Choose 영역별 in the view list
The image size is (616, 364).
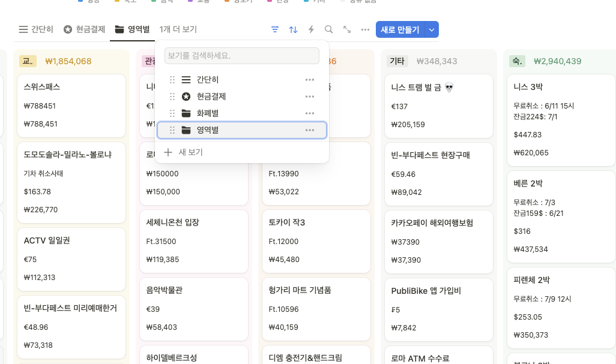(241, 130)
